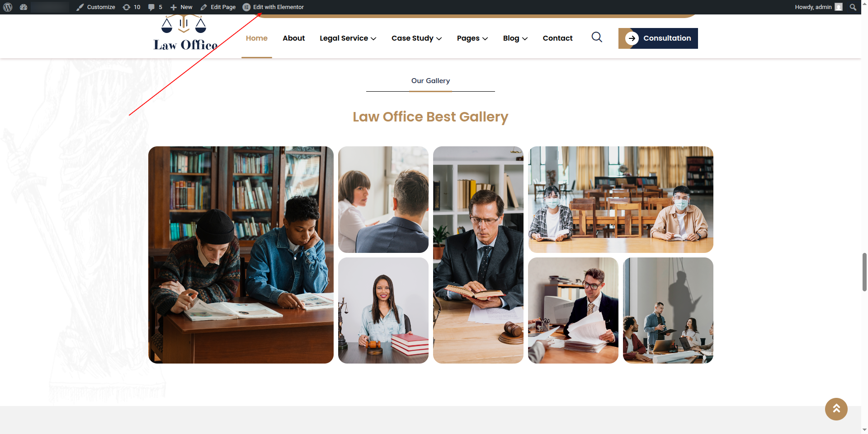Click Edit with Elementor link
Viewport: 868px width, 434px height.
tap(278, 7)
